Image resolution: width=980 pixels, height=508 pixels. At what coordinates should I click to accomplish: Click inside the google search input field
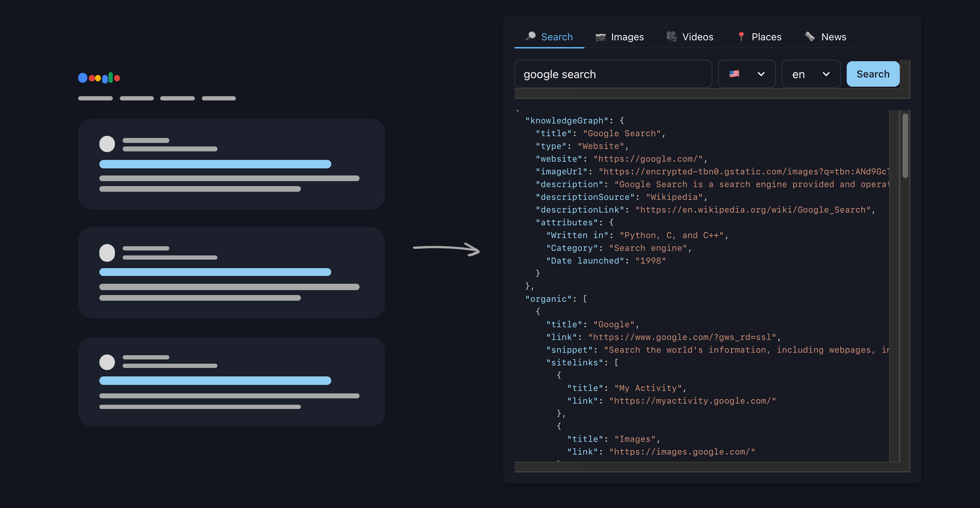[612, 74]
